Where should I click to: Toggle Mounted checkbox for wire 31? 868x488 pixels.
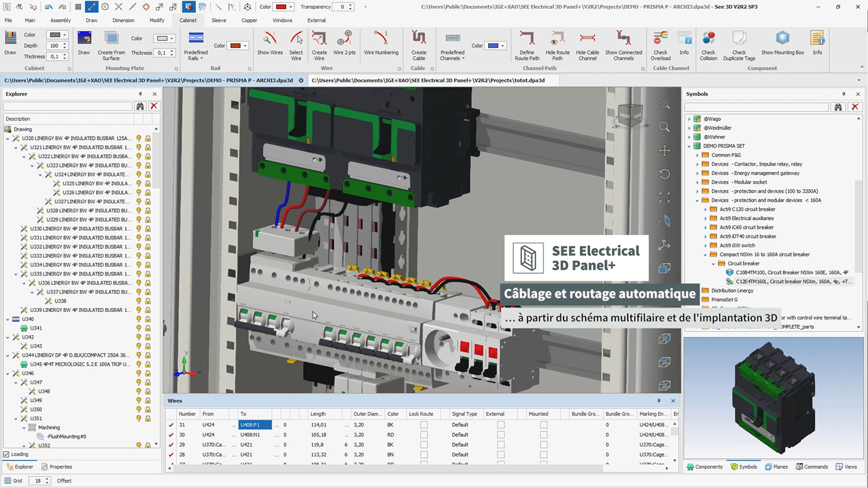coord(544,425)
